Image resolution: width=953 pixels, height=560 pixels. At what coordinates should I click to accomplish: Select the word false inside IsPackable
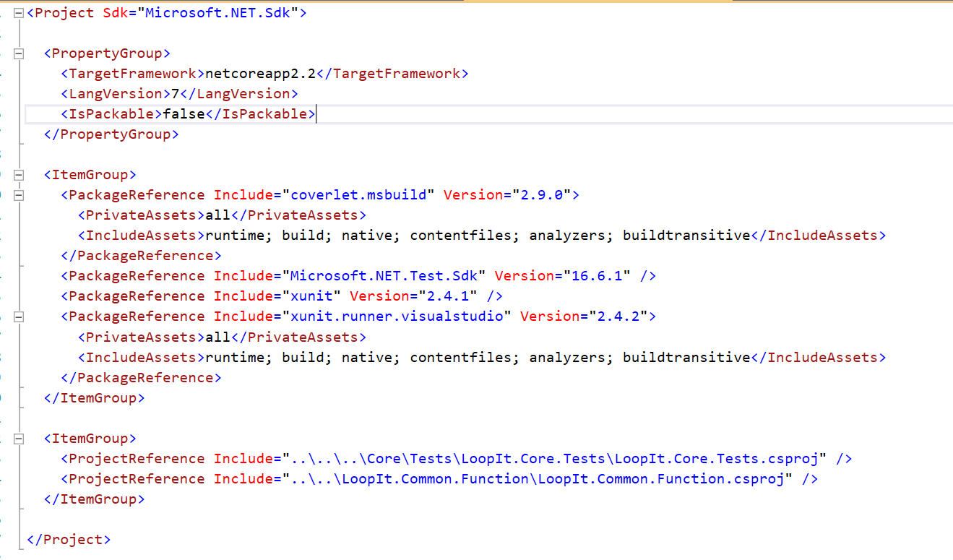[x=184, y=113]
